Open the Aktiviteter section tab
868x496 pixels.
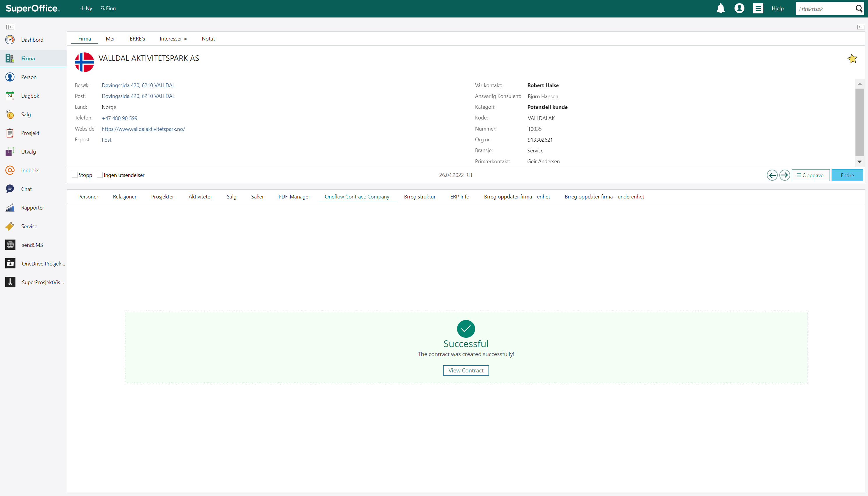(200, 196)
